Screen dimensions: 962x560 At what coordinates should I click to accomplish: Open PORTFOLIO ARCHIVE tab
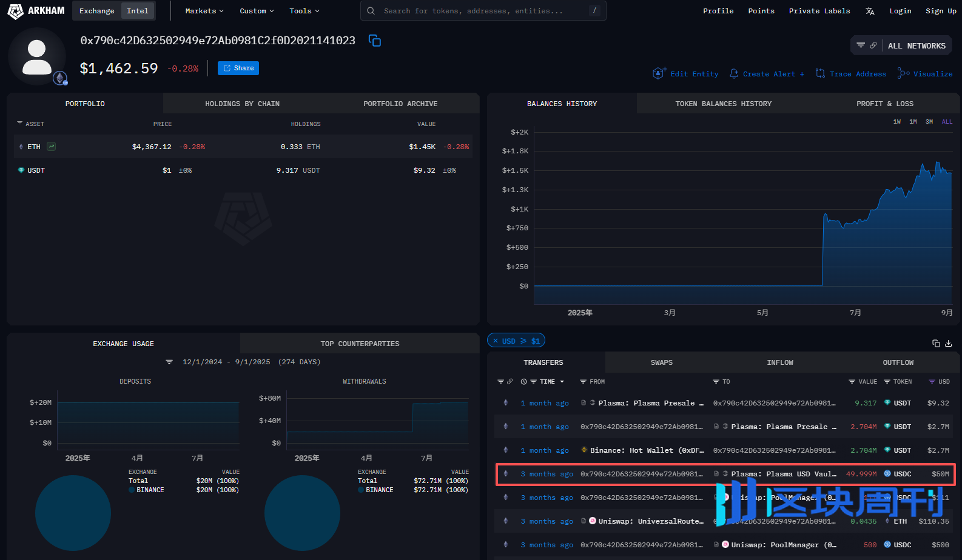click(400, 104)
